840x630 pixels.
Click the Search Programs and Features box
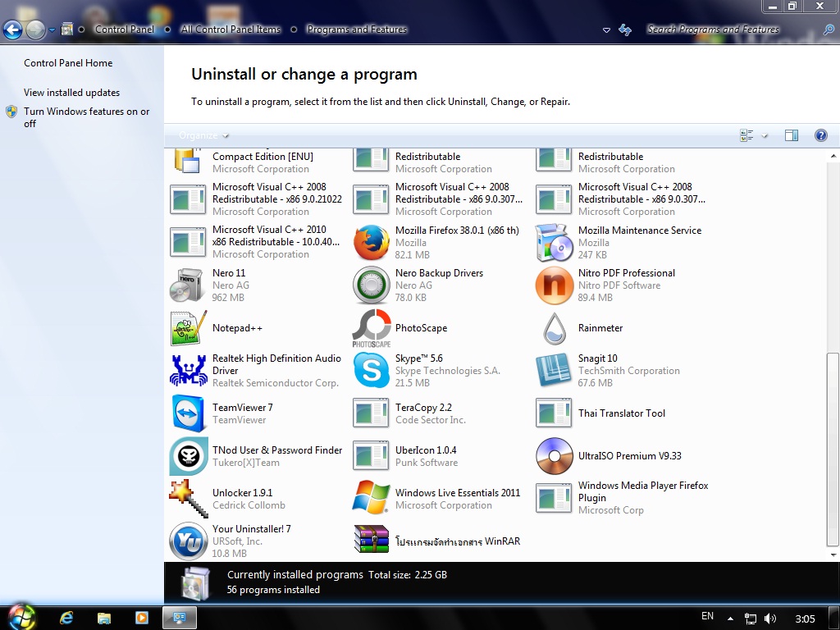click(731, 30)
